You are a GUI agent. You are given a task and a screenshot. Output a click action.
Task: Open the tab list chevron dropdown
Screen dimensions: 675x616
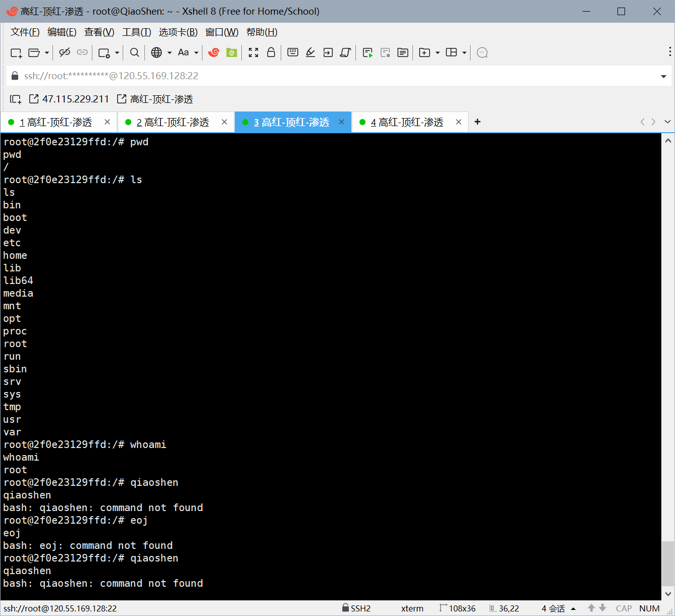tap(667, 122)
